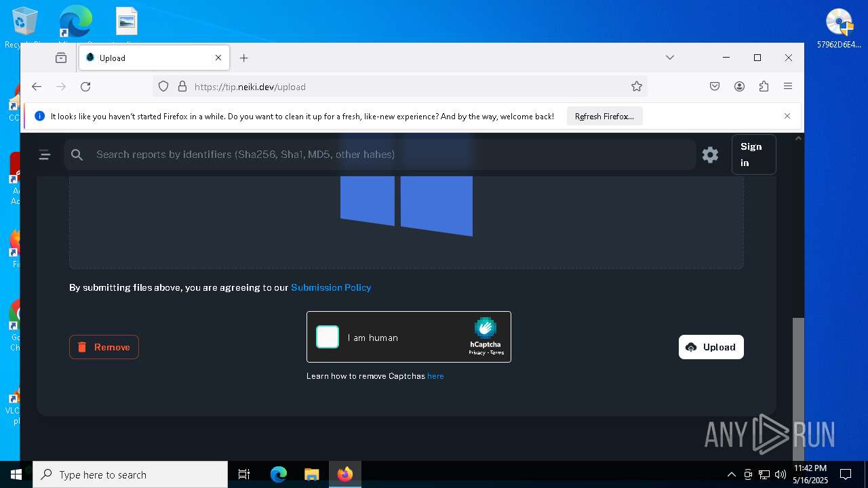Viewport: 868px width, 488px height.
Task: Open Save to Pocket icon
Action: 715,86
